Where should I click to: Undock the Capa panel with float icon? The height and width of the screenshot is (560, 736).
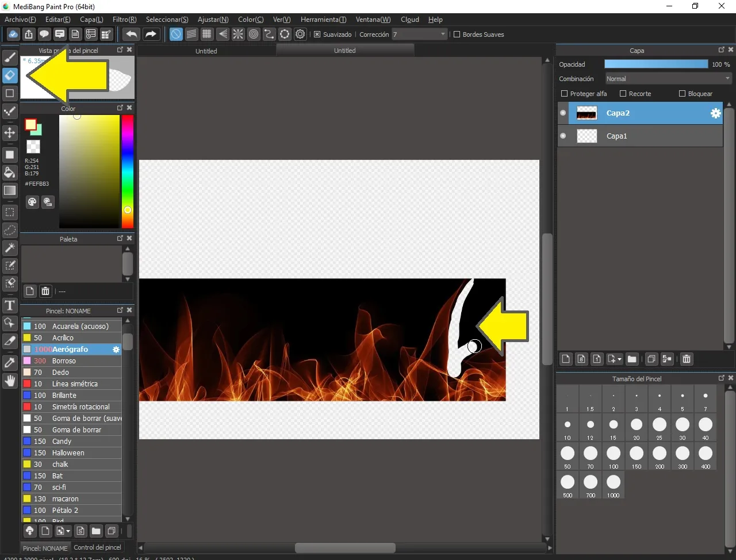click(x=722, y=49)
